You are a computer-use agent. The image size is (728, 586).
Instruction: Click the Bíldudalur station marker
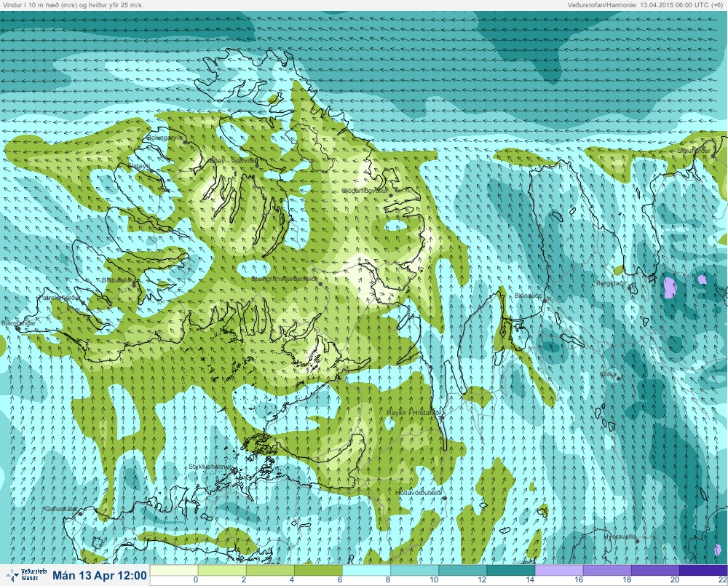coord(134,285)
